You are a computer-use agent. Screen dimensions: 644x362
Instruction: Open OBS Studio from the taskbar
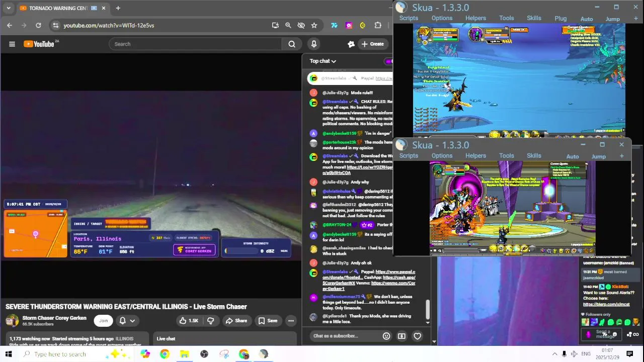(x=204, y=354)
